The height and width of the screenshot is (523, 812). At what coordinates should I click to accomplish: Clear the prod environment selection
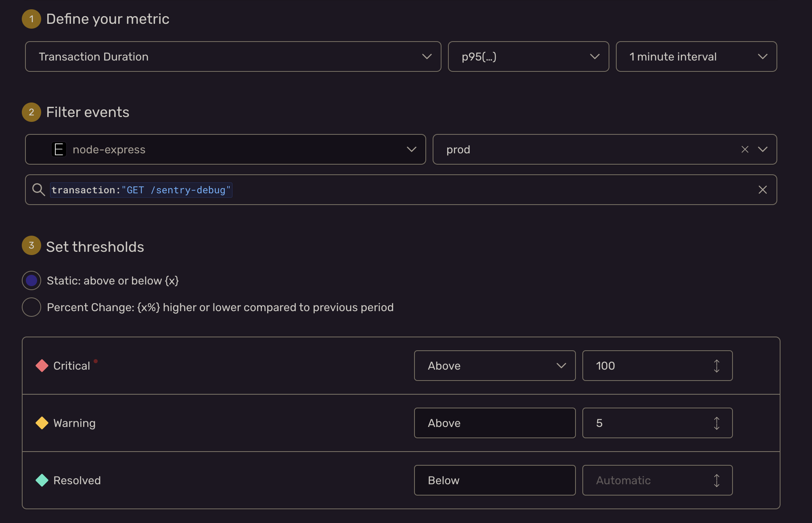tap(745, 149)
